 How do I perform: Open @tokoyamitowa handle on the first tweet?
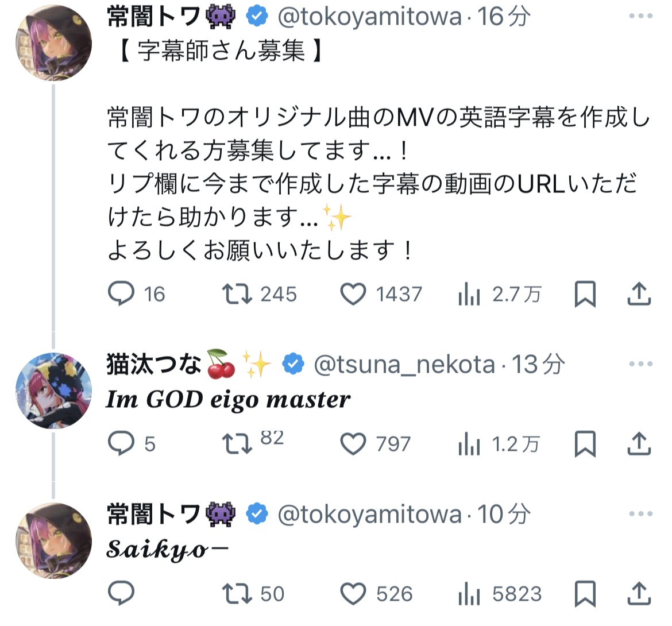click(369, 17)
